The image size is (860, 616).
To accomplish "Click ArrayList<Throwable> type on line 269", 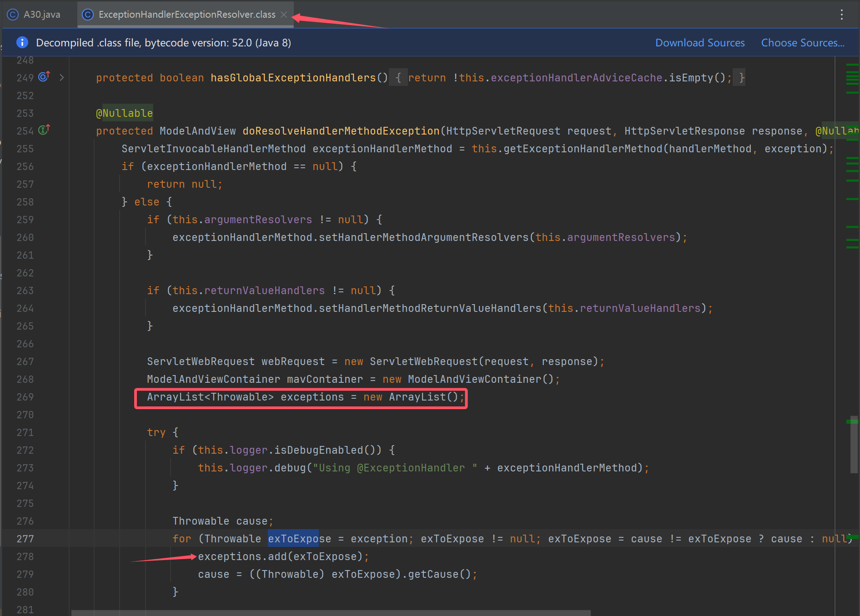I will 210,397.
